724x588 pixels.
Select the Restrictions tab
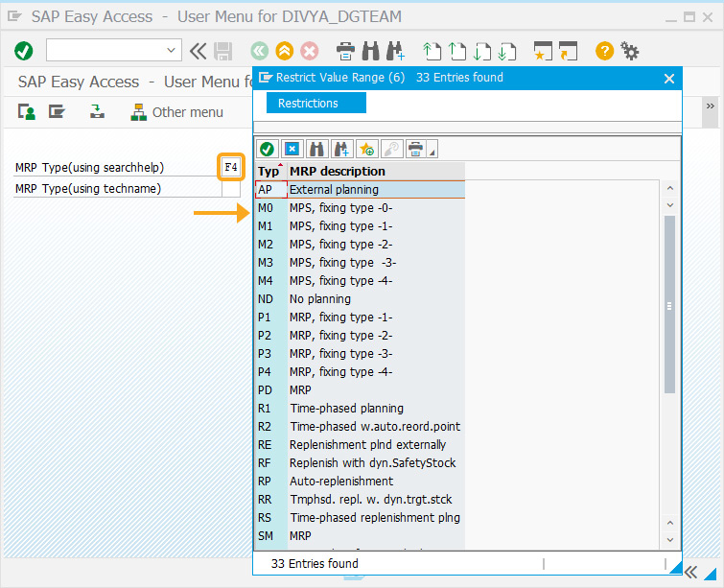tap(316, 103)
